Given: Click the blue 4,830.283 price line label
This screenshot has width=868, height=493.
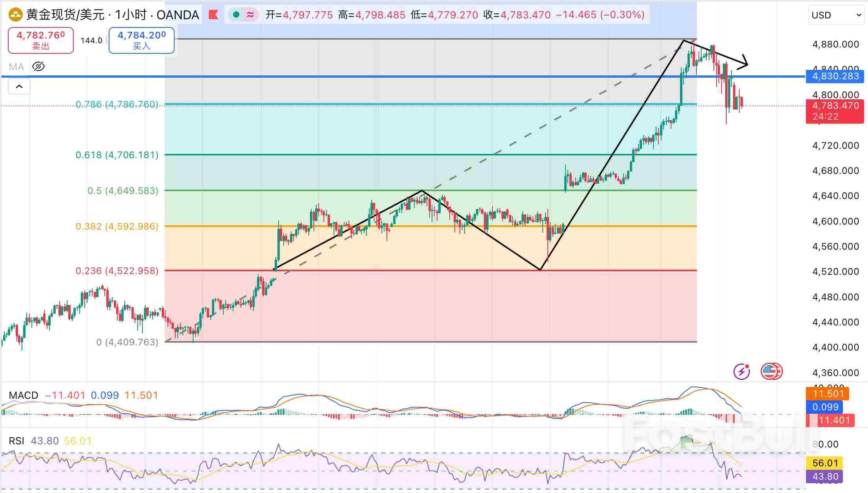Looking at the screenshot, I should 835,76.
